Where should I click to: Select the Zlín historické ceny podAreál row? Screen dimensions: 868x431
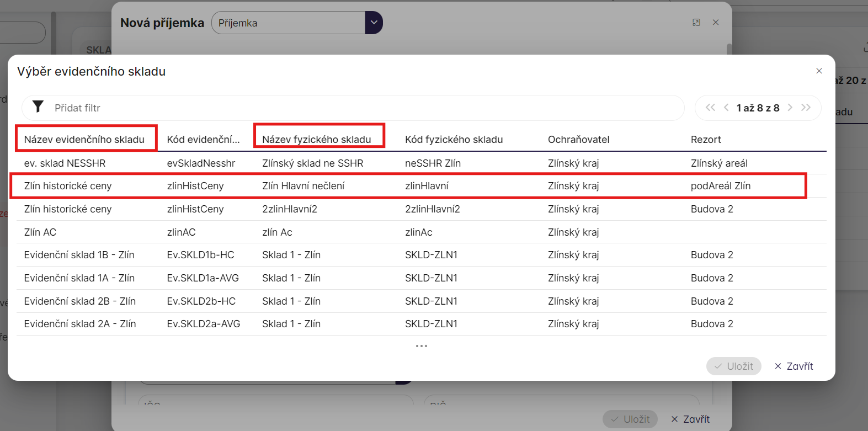coord(408,186)
